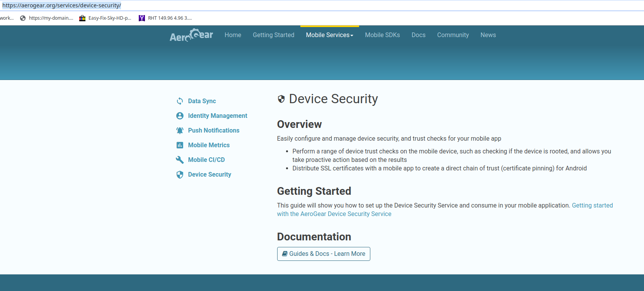Click the book icon in Guides & Docs button
Viewport: 644px width, 291px height.
pyautogui.click(x=285, y=254)
